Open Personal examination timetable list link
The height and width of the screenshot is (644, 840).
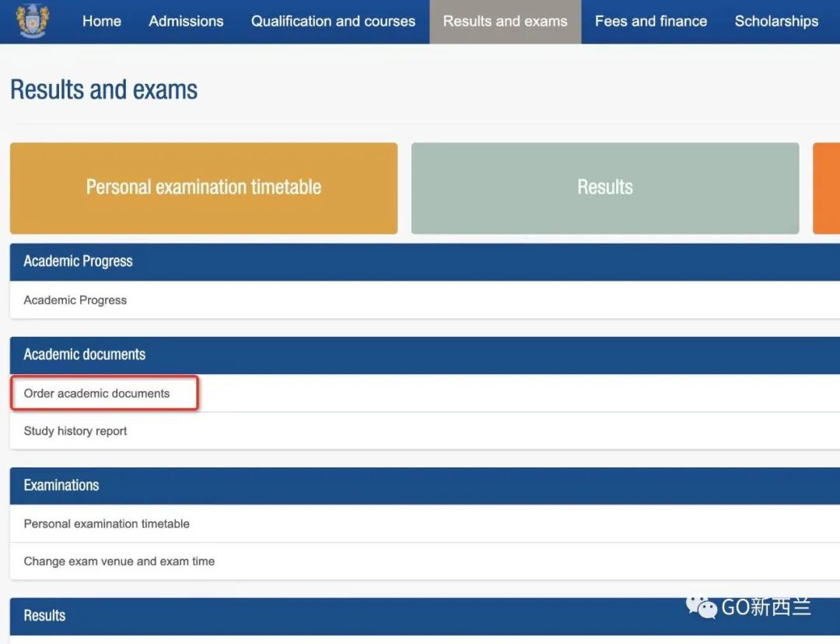(x=107, y=523)
